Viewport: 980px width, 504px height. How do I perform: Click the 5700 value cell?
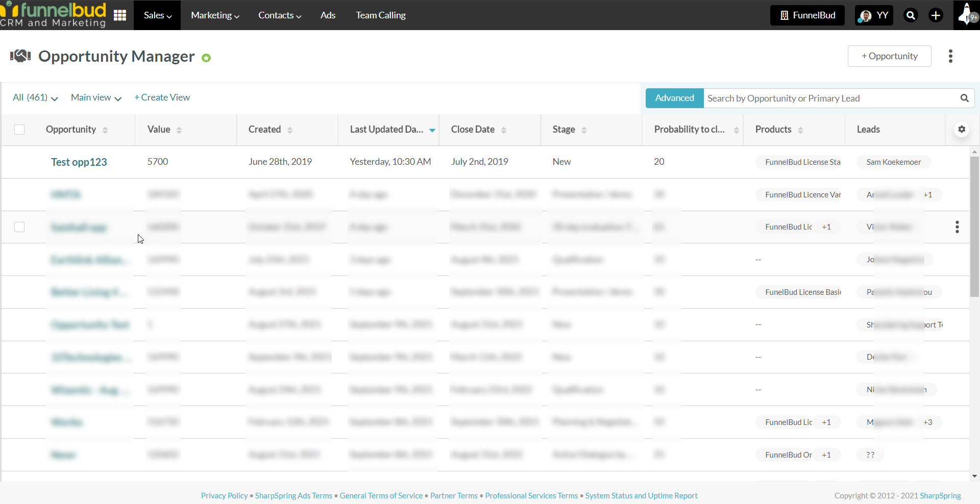point(158,162)
